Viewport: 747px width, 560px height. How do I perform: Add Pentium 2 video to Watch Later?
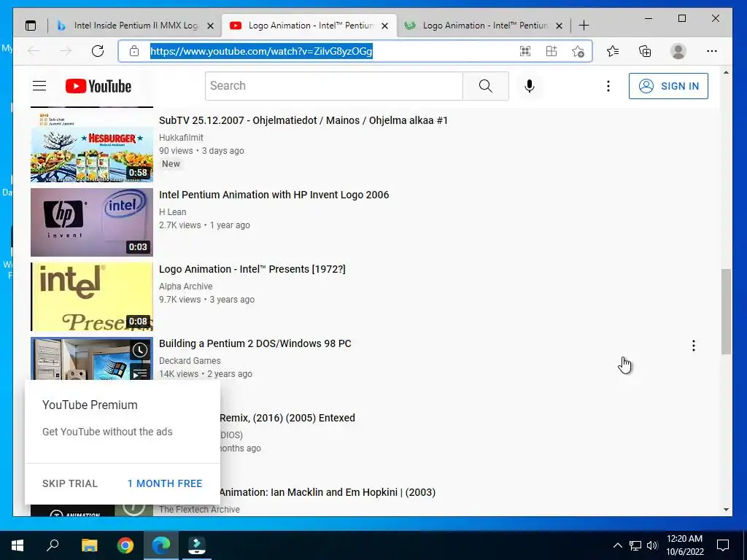(139, 351)
